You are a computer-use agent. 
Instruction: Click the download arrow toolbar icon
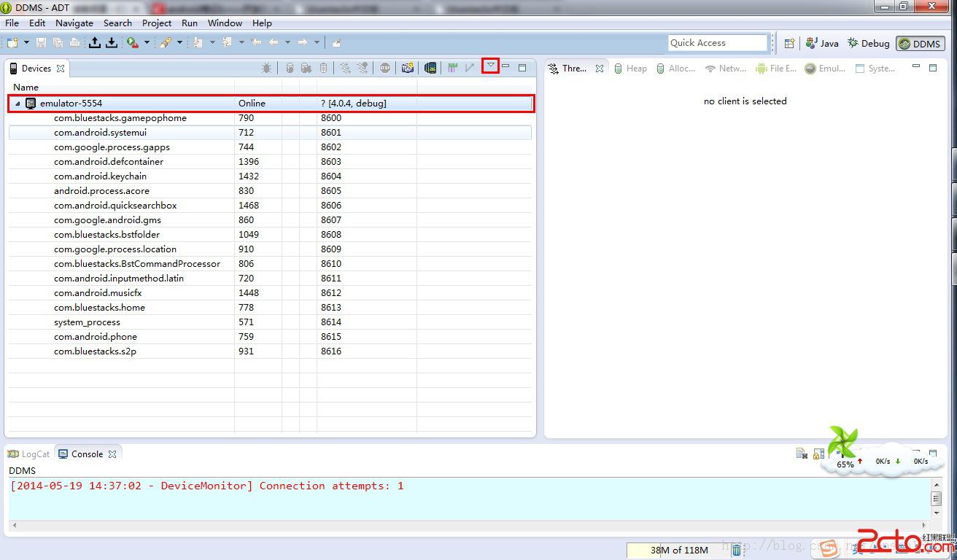point(112,43)
